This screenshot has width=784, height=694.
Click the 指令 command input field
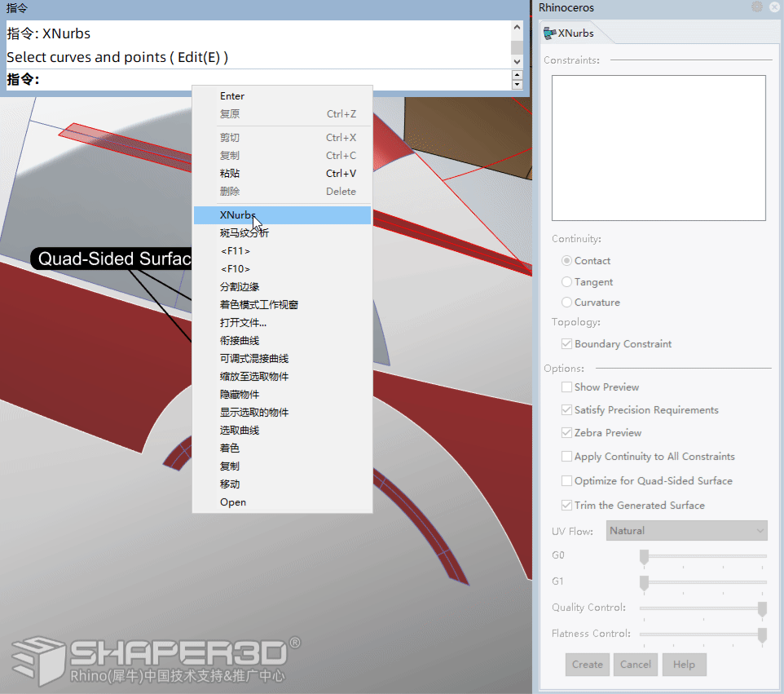[259, 80]
